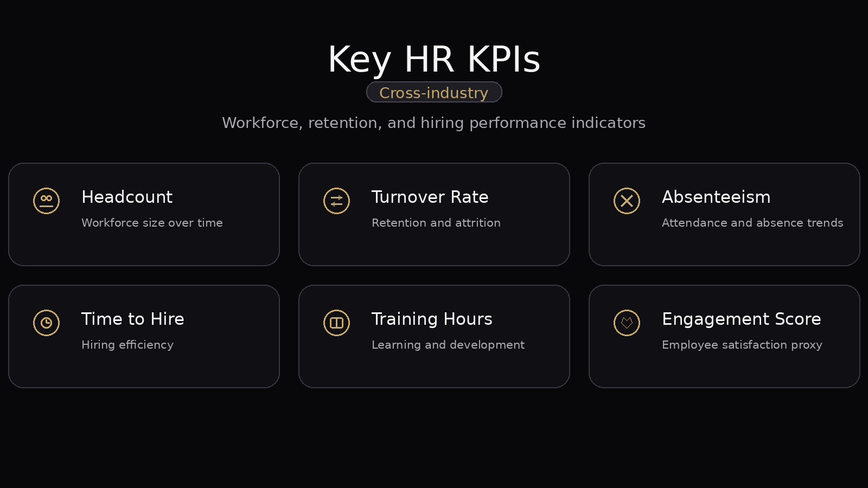Open the Turnover Rate card title
Viewport: 868px width, 488px height.
click(430, 197)
